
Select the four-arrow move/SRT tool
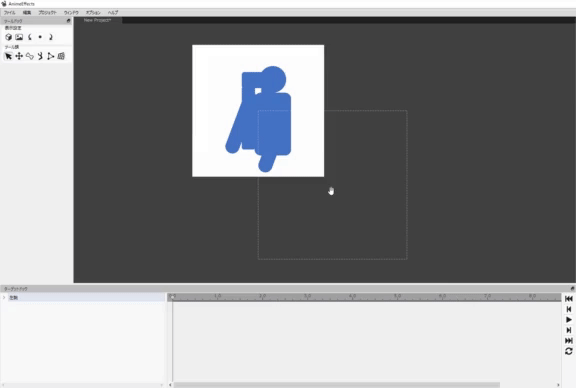(x=19, y=56)
